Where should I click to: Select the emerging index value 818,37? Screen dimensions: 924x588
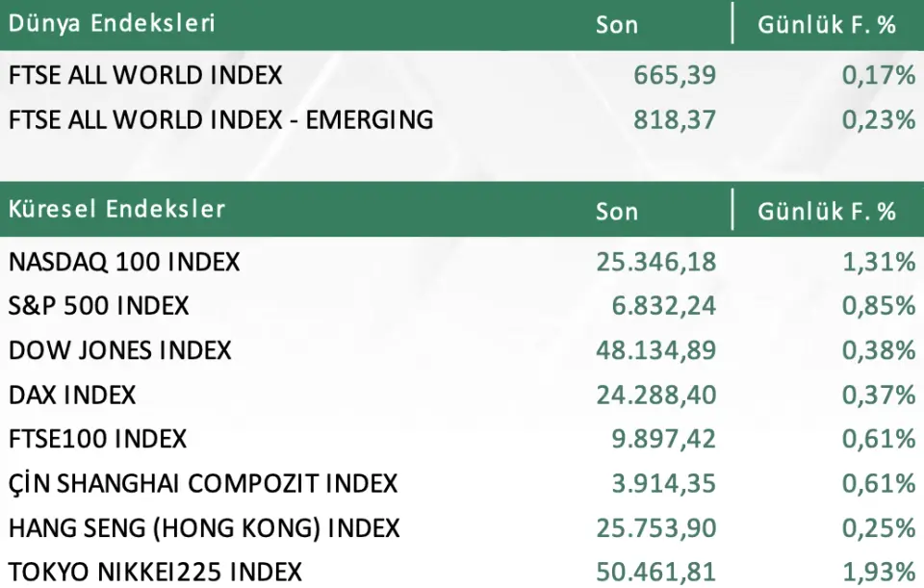click(675, 119)
